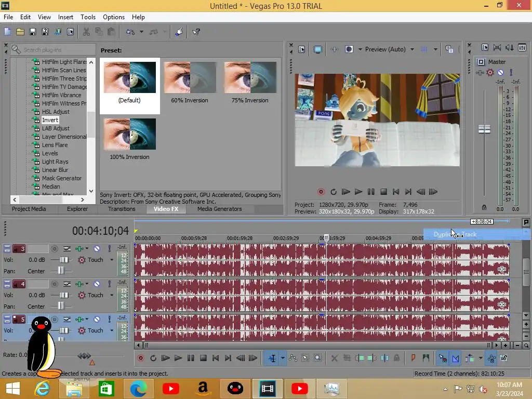Switch to the Media Generators tab
The image size is (532, 399).
[x=220, y=209]
